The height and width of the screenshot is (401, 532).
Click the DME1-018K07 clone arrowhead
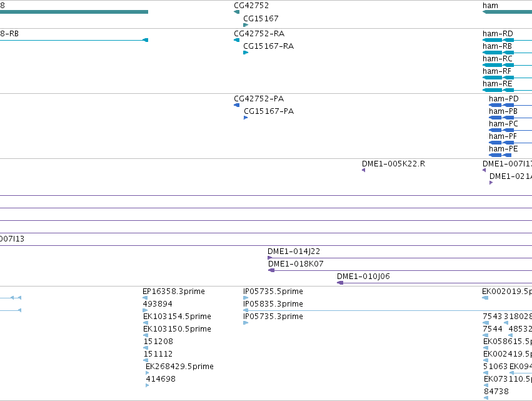[271, 270]
